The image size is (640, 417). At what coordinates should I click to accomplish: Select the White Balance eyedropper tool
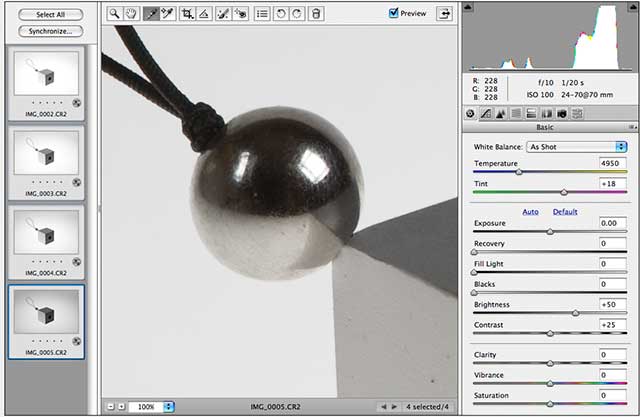[x=151, y=14]
